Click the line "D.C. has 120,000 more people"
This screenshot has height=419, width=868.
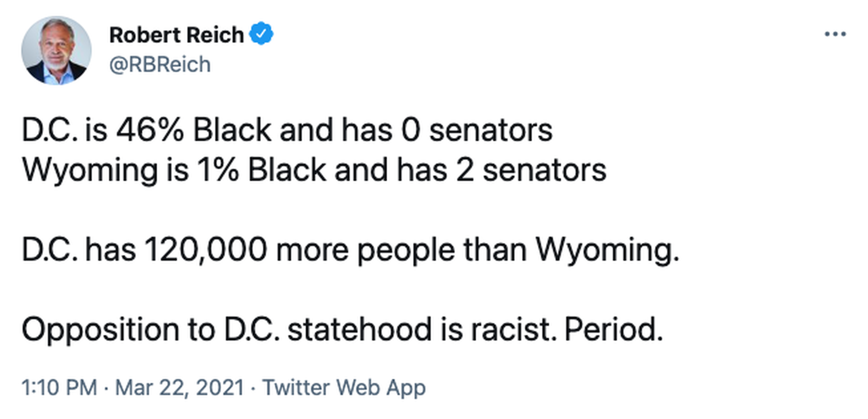point(350,249)
